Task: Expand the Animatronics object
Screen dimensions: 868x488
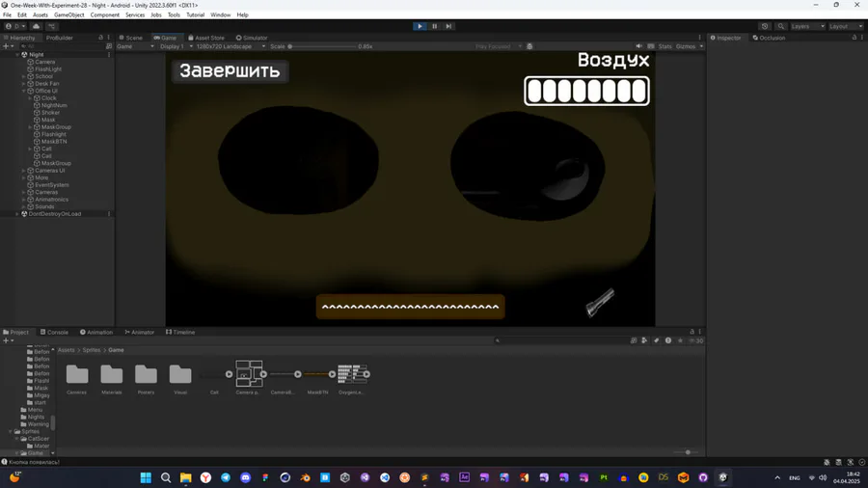Action: click(24, 200)
